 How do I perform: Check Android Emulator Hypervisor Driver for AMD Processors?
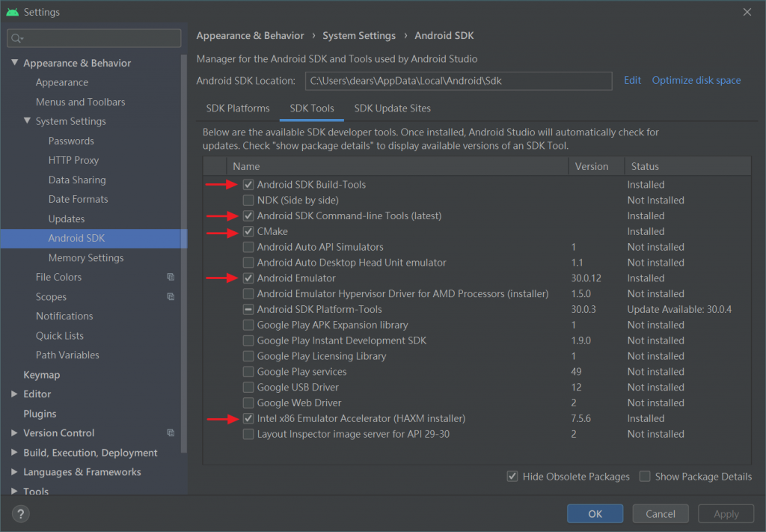coord(248,294)
